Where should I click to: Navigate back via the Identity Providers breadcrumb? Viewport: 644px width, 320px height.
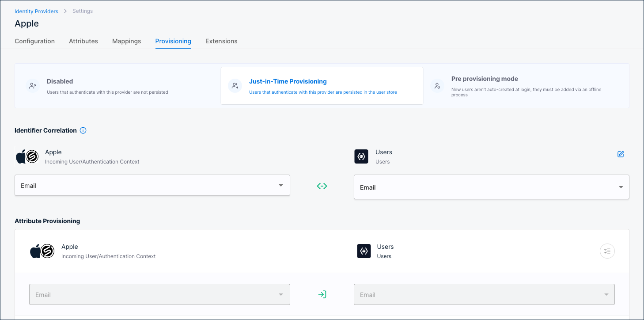[x=36, y=11]
